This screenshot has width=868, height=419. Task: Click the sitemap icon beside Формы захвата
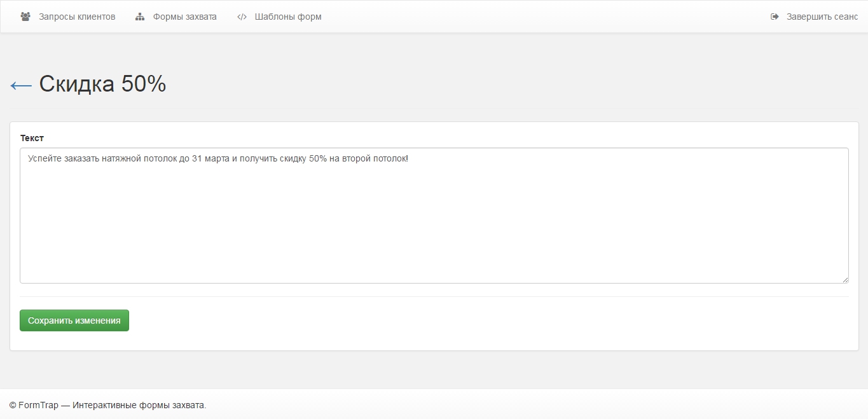pyautogui.click(x=140, y=17)
